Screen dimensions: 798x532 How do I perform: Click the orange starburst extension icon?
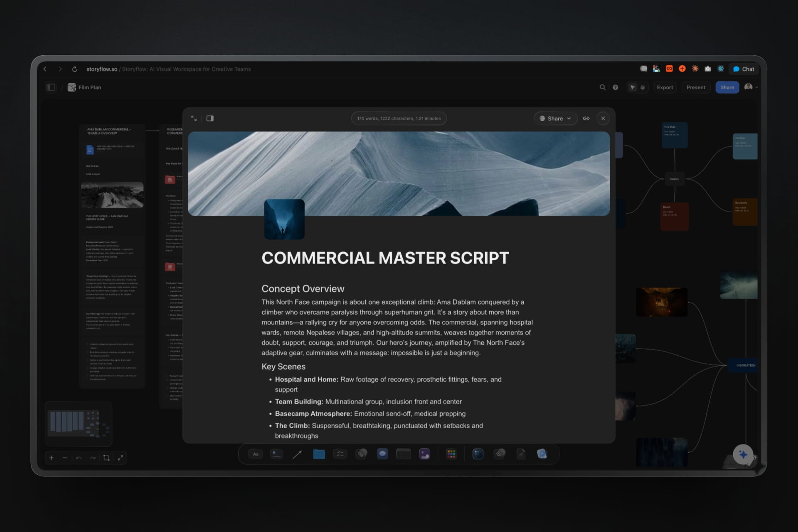click(x=695, y=69)
